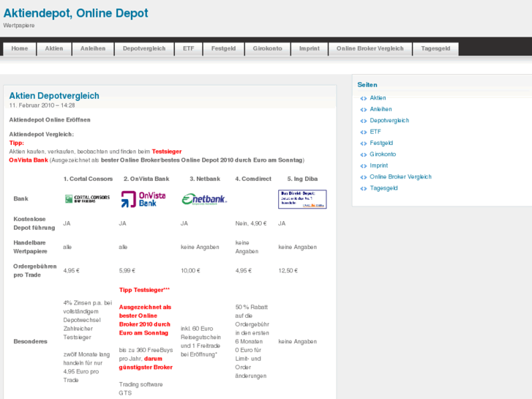Click the red 'darum günstigster Broker' text
Viewport: 532px width, 399px height.
tap(146, 363)
